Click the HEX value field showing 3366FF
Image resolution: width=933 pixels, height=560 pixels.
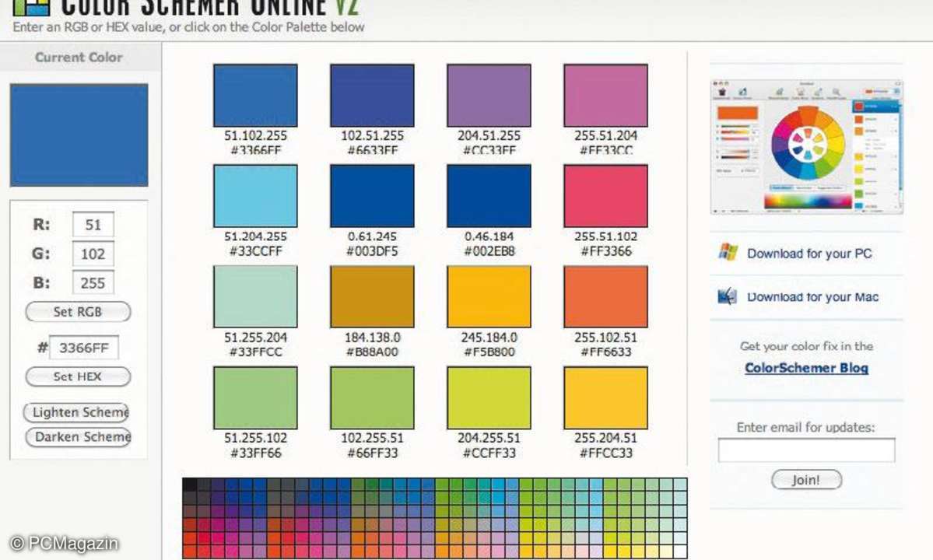[x=83, y=348]
